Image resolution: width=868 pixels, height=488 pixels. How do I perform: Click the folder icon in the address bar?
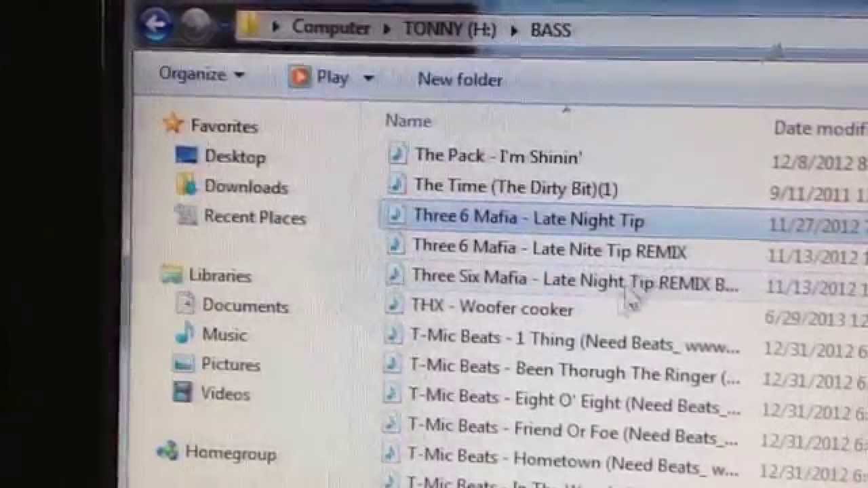pos(250,26)
